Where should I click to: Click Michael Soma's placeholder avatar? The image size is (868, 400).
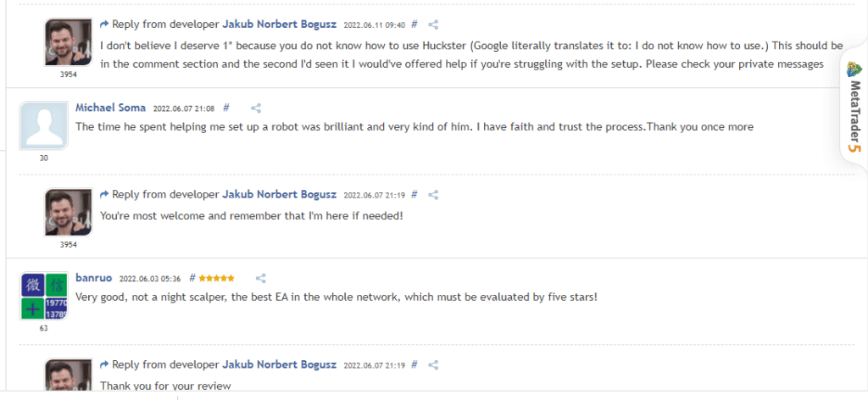tap(43, 126)
